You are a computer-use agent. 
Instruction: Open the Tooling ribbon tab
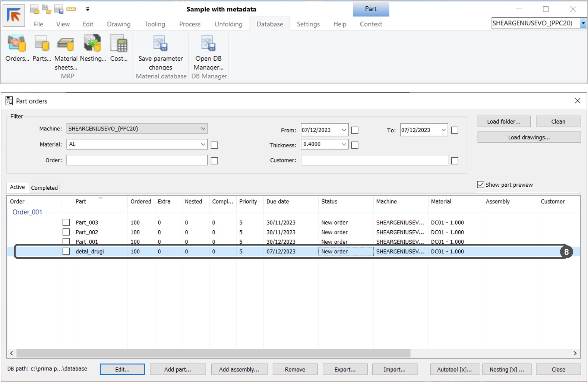tap(155, 24)
